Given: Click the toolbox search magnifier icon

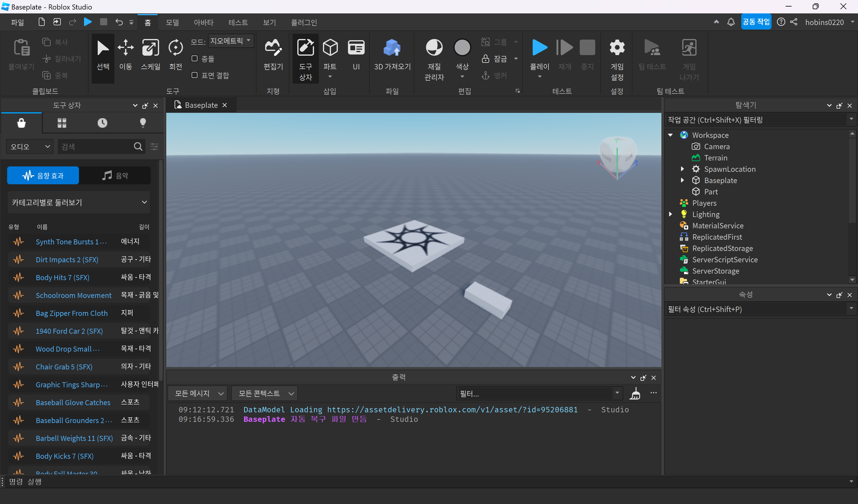Looking at the screenshot, I should (x=138, y=146).
